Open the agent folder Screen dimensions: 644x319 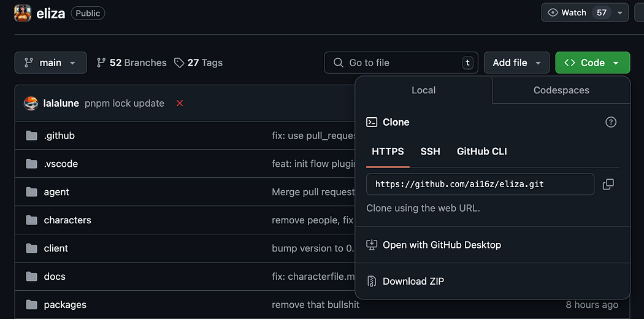pyautogui.click(x=56, y=192)
